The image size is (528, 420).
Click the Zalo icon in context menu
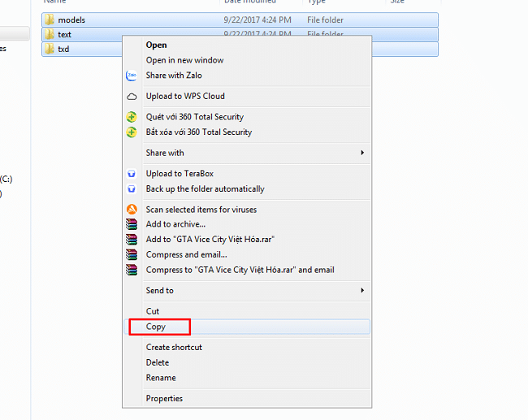click(132, 76)
